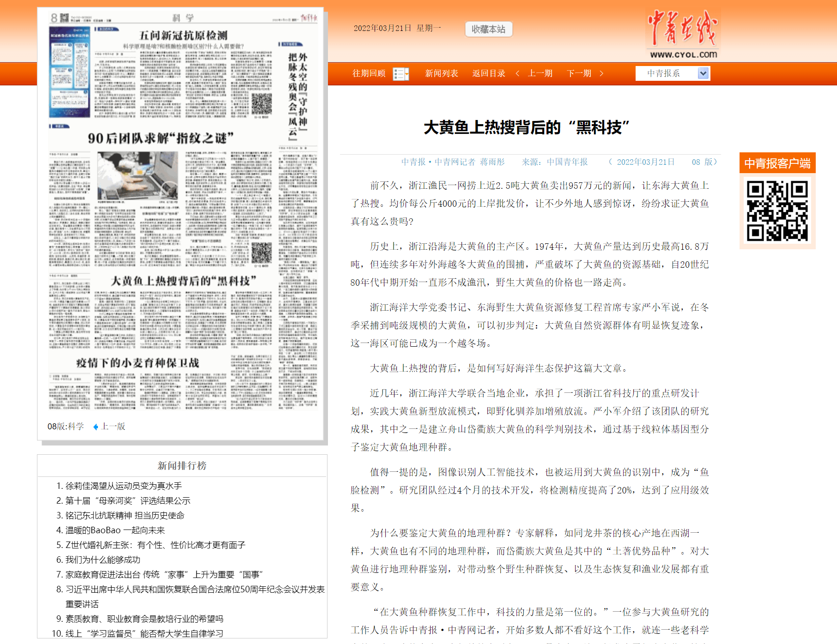Click newspaper headline 90后团队求解"指纹之谜"

pos(161,138)
